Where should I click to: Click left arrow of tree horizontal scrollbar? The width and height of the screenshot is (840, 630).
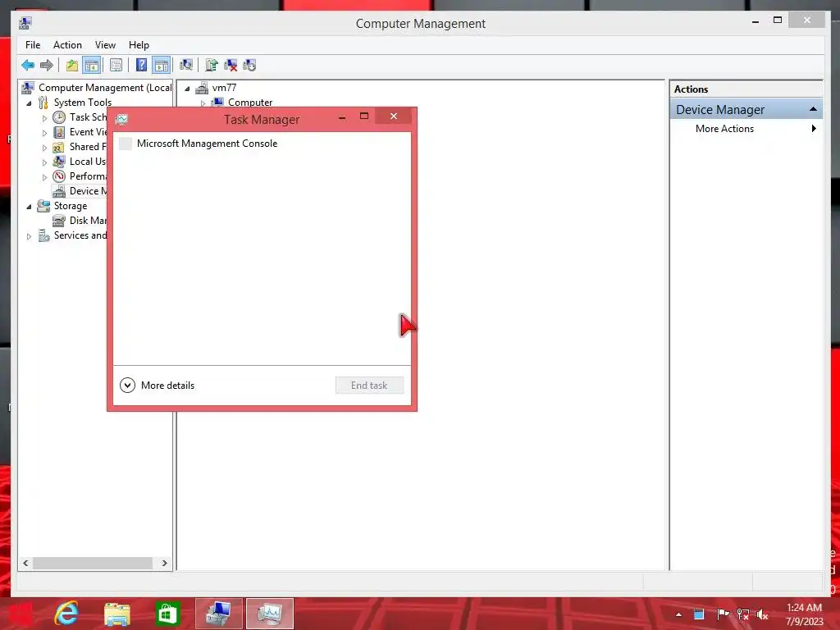pyautogui.click(x=25, y=563)
